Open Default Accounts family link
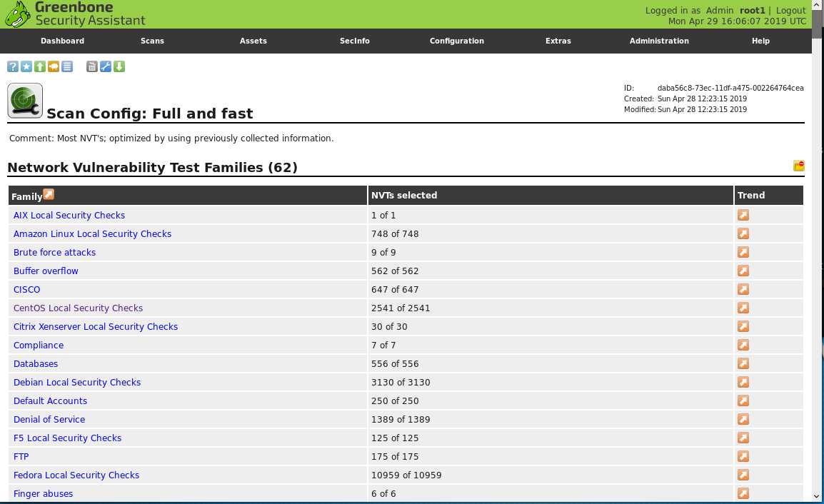This screenshot has width=824, height=504. 51,400
